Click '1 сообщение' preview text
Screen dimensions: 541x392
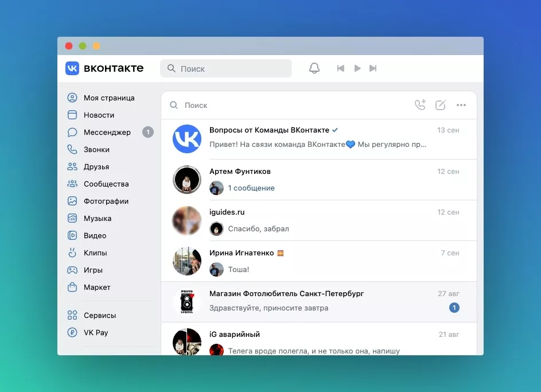point(251,188)
